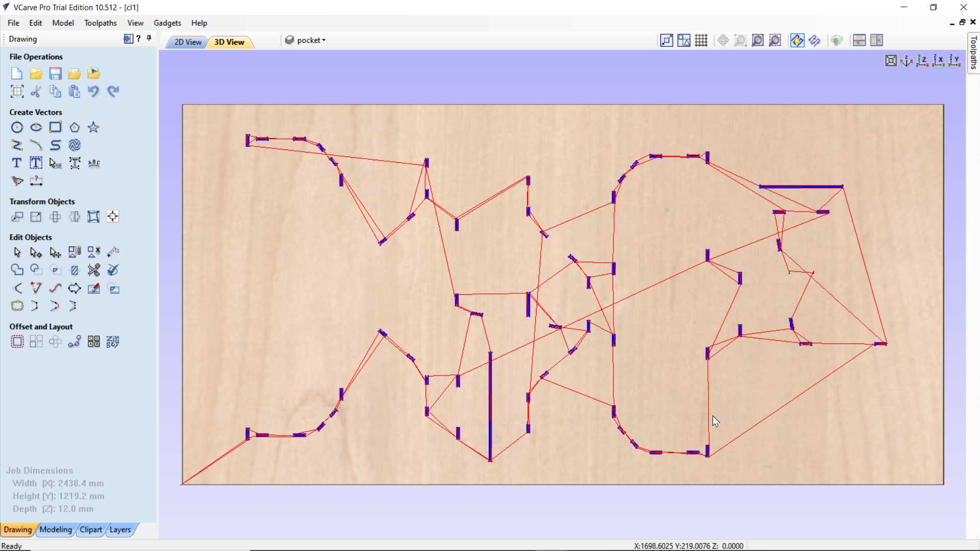The width and height of the screenshot is (980, 551).
Task: Select the Draw Rectangle tool
Action: tap(55, 128)
